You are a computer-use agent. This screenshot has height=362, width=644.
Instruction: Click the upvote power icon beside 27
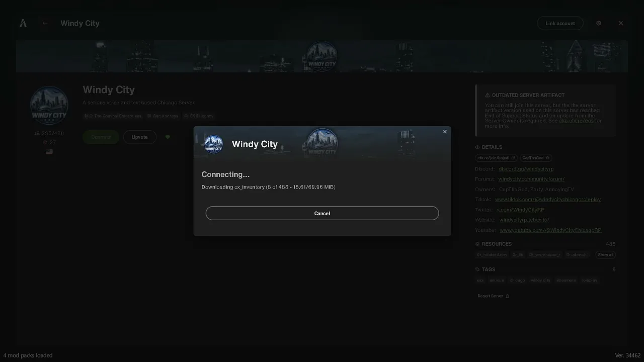pos(45,143)
